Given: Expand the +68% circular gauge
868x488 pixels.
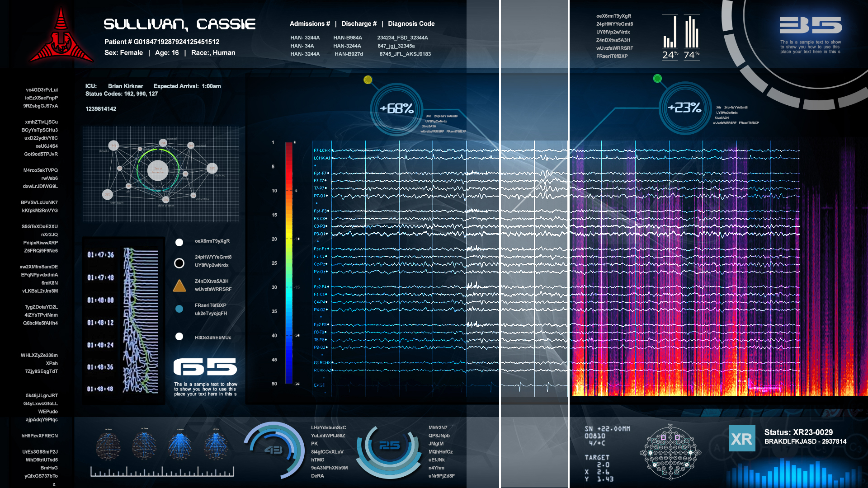Looking at the screenshot, I should [396, 109].
